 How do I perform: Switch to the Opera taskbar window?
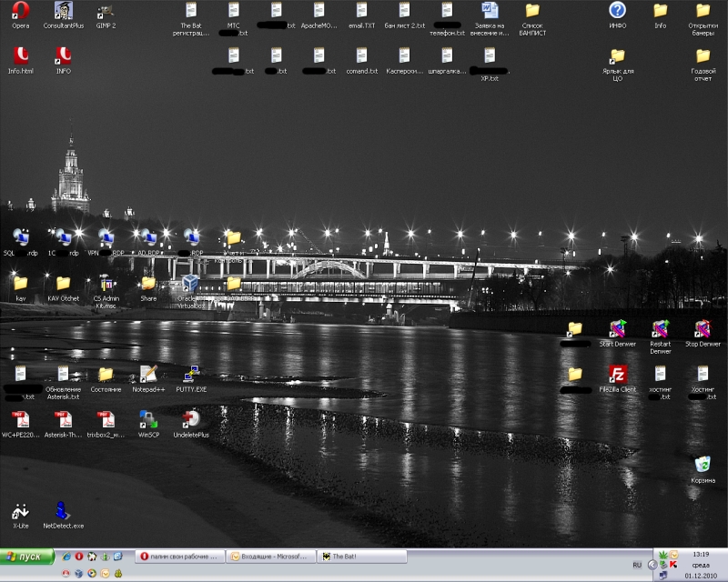tap(179, 557)
